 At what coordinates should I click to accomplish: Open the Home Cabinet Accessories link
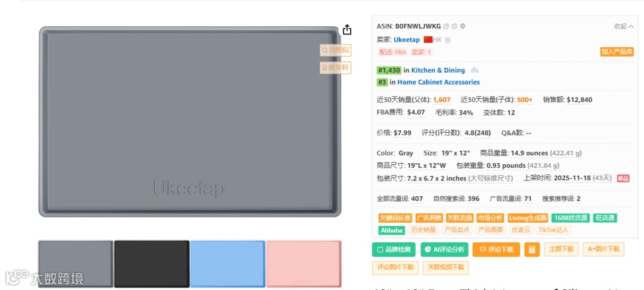point(438,82)
